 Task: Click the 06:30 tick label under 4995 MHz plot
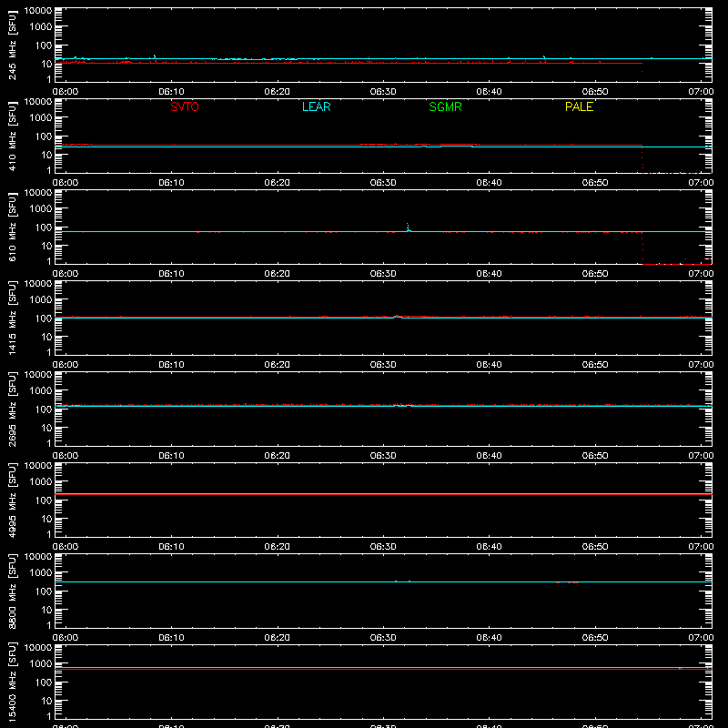[383, 547]
